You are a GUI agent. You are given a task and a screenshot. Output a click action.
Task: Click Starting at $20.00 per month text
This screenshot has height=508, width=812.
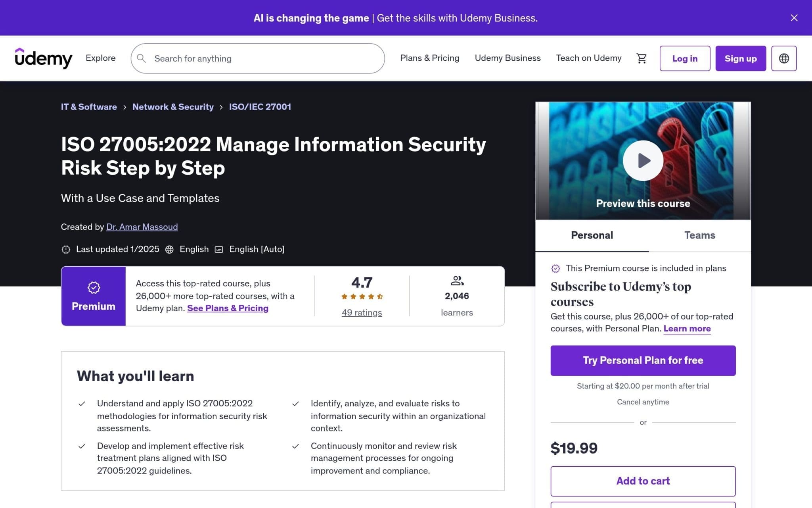click(643, 386)
